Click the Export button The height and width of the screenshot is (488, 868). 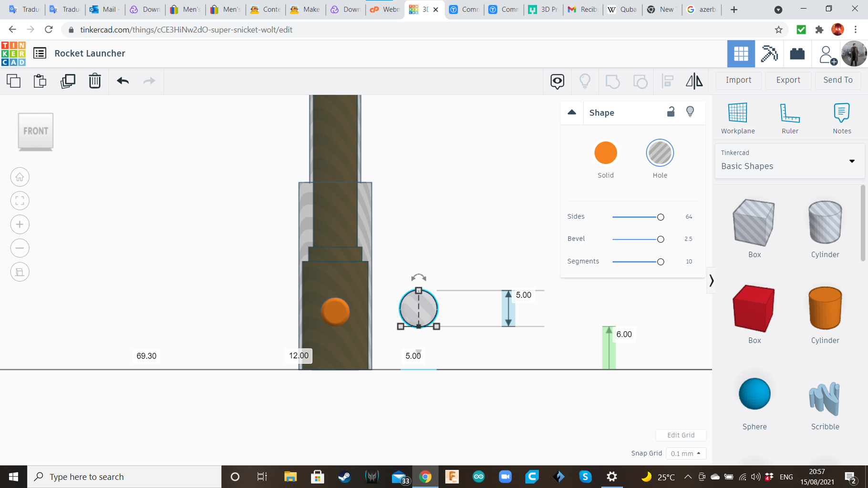[x=788, y=80]
